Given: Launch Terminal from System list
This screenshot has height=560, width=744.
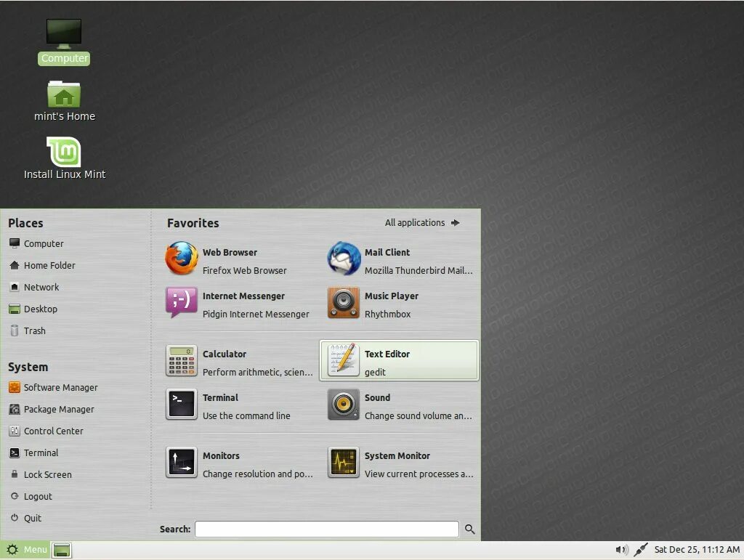Looking at the screenshot, I should tap(33, 453).
